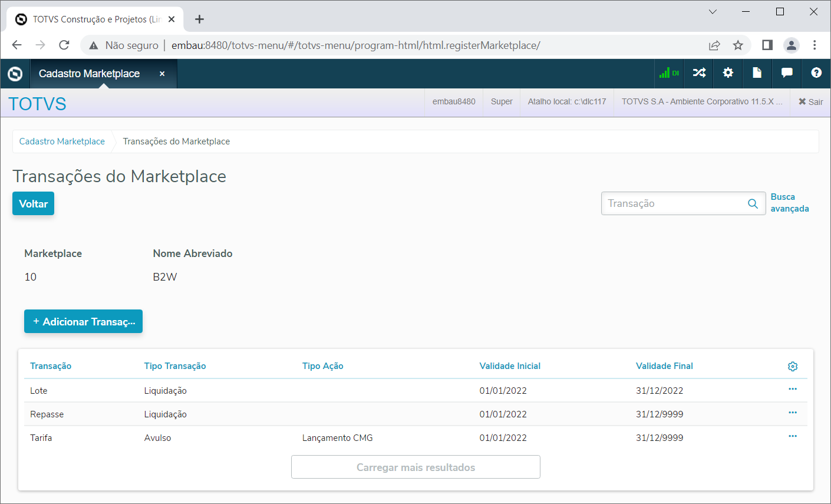The height and width of the screenshot is (504, 831).
Task: Click Cadastro Marketplace breadcrumb link
Action: [62, 141]
